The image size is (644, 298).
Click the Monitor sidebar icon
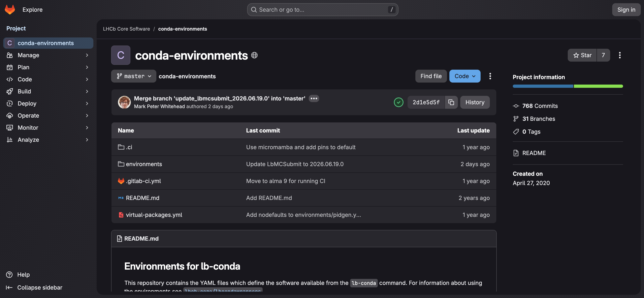point(9,128)
